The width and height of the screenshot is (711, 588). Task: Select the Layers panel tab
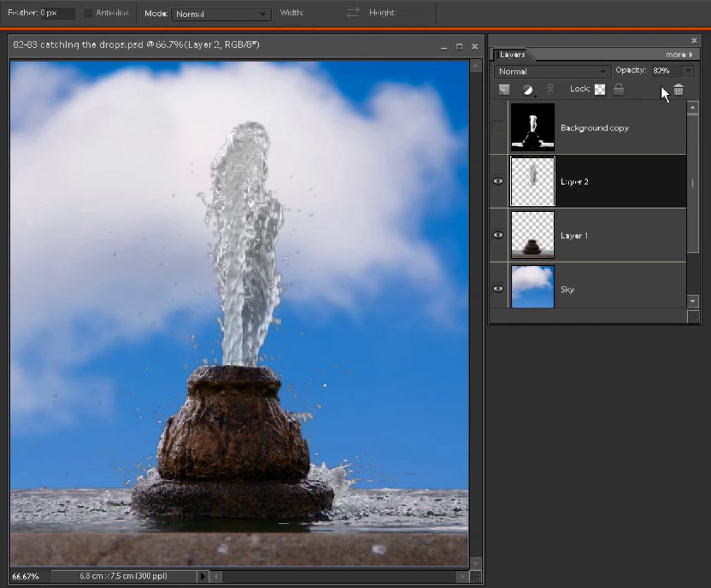[512, 55]
